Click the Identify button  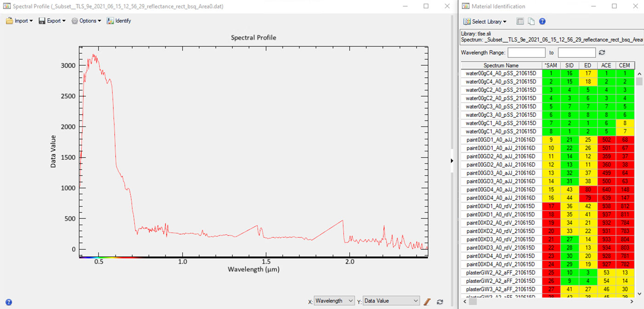tap(119, 21)
